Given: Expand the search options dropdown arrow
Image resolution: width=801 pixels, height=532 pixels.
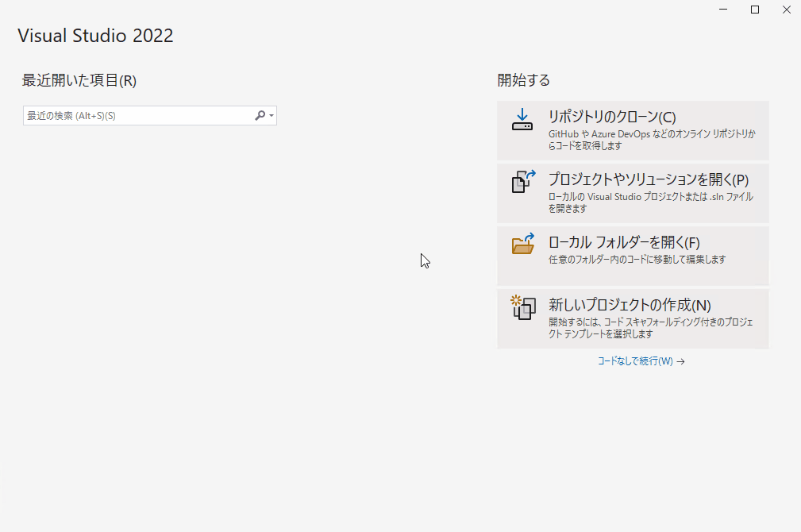Looking at the screenshot, I should click(x=271, y=115).
